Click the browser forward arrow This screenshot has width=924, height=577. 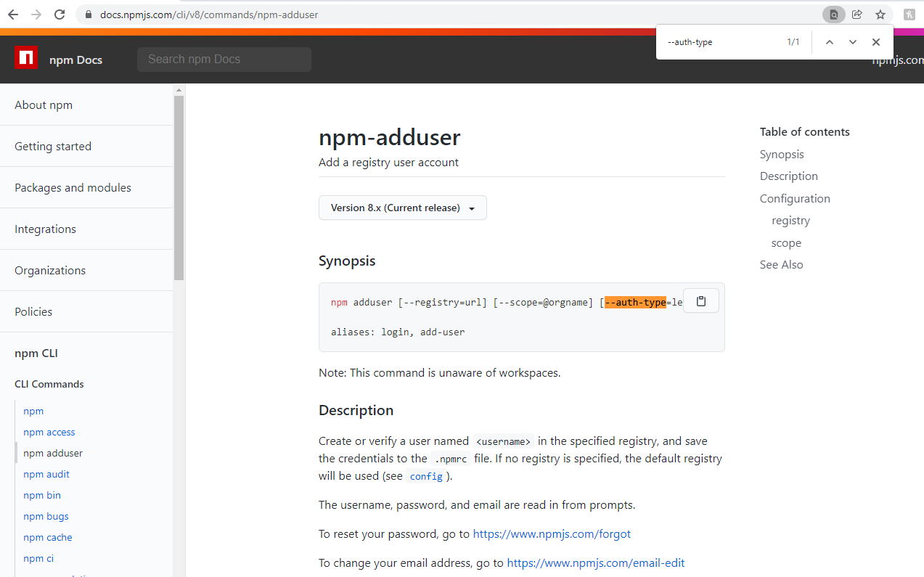tap(36, 15)
